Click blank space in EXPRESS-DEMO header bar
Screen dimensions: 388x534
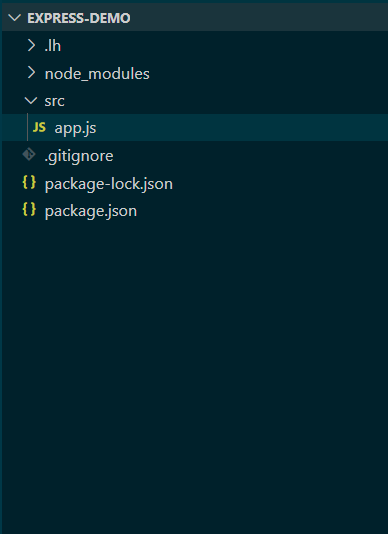point(259,18)
